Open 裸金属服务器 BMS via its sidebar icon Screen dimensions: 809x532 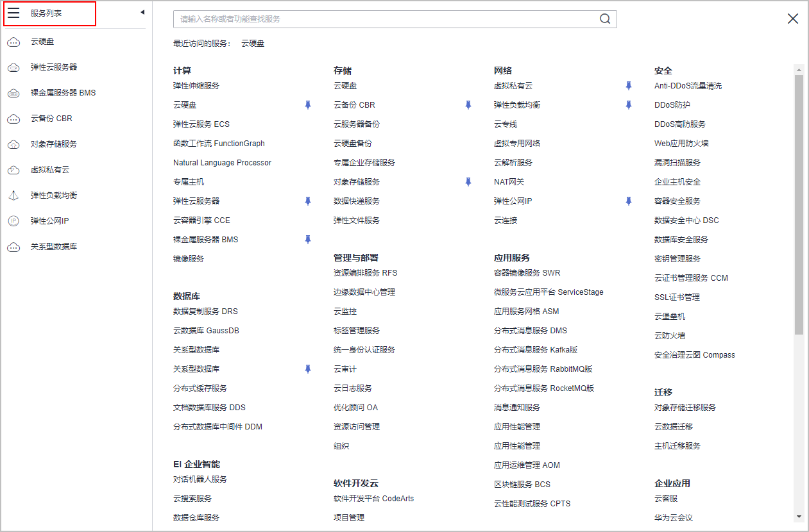point(14,92)
